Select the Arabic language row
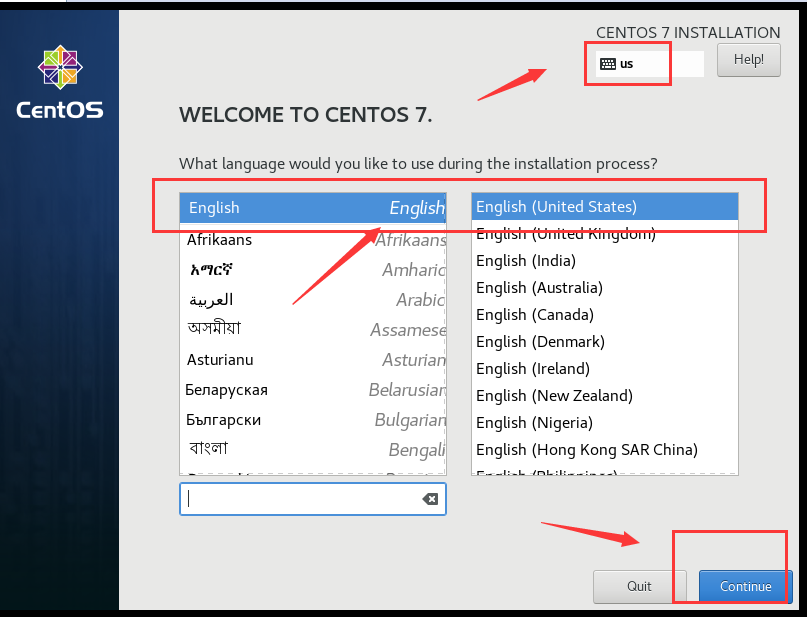 (313, 299)
